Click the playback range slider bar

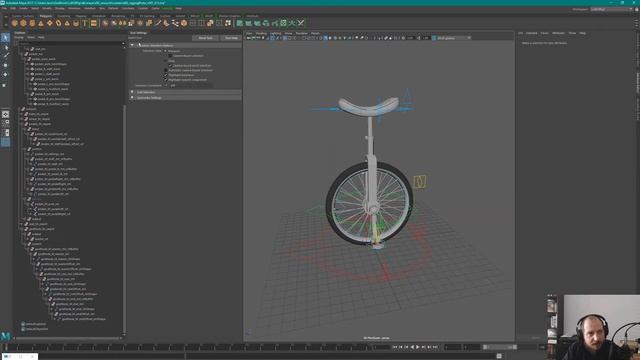[x=501, y=347]
